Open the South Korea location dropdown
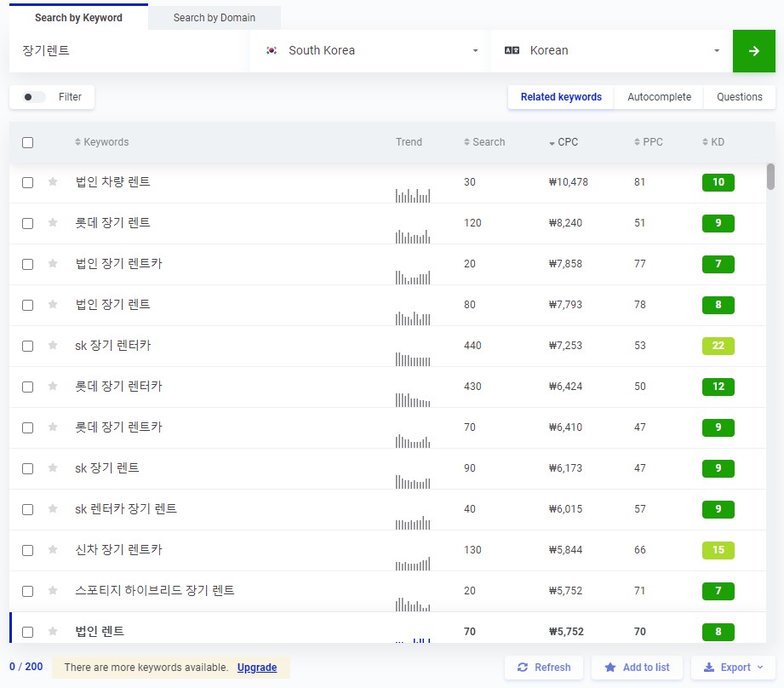The height and width of the screenshot is (688, 784). (x=369, y=50)
